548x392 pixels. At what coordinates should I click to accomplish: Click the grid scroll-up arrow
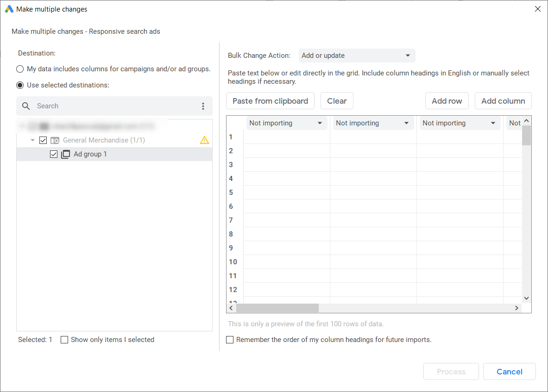(526, 121)
